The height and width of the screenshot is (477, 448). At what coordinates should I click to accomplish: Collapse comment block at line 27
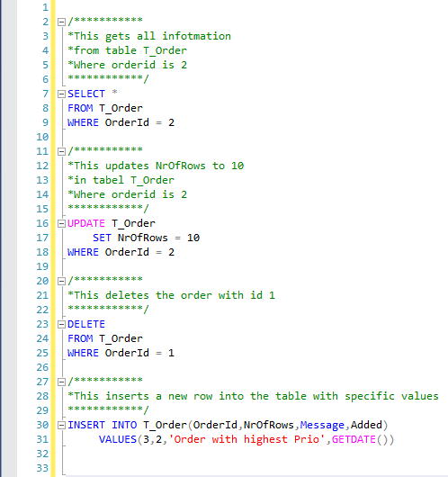coord(61,382)
